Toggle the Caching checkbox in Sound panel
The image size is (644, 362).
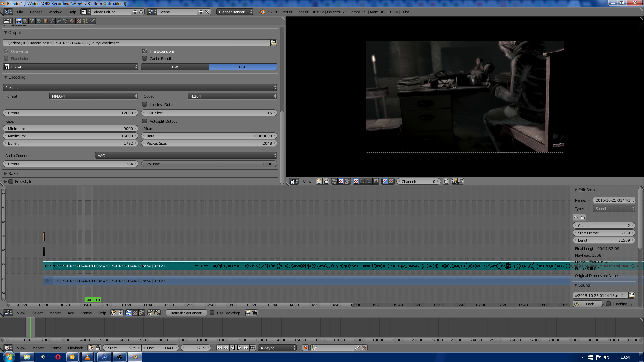click(x=608, y=304)
